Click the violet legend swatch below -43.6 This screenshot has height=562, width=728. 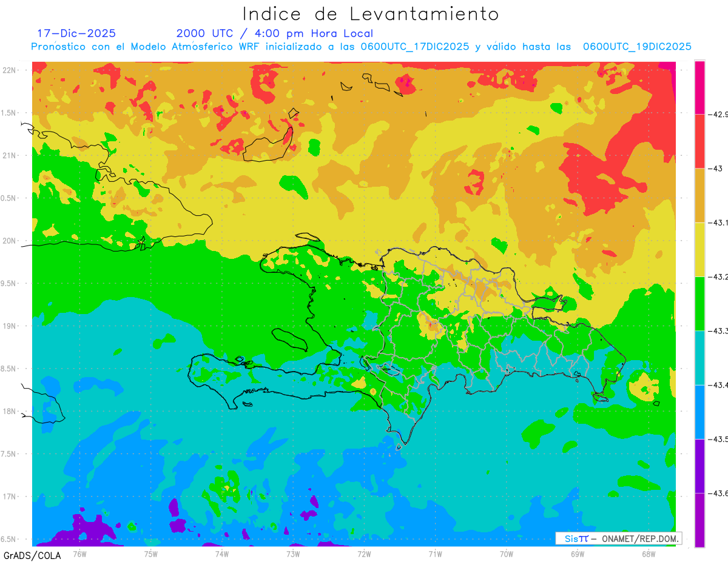click(699, 520)
